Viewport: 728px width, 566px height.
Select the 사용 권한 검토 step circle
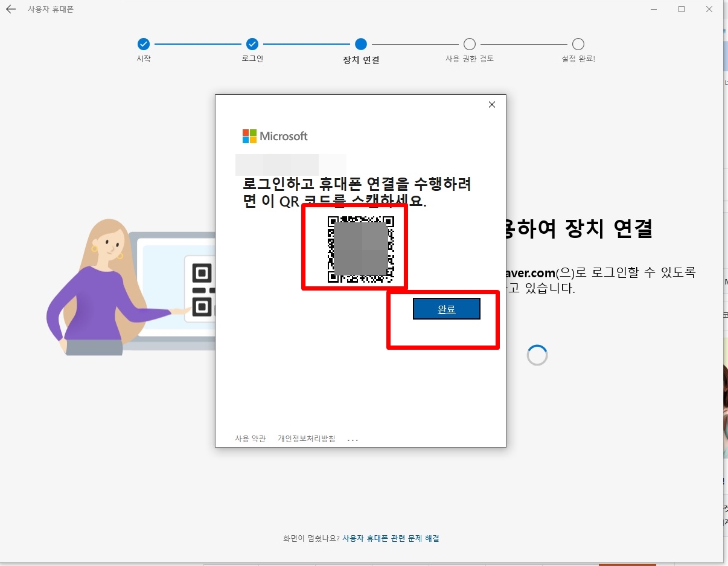tap(470, 44)
